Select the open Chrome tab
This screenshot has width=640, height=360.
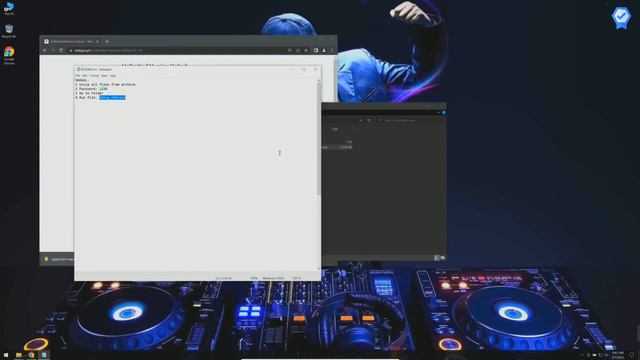pyautogui.click(x=71, y=41)
